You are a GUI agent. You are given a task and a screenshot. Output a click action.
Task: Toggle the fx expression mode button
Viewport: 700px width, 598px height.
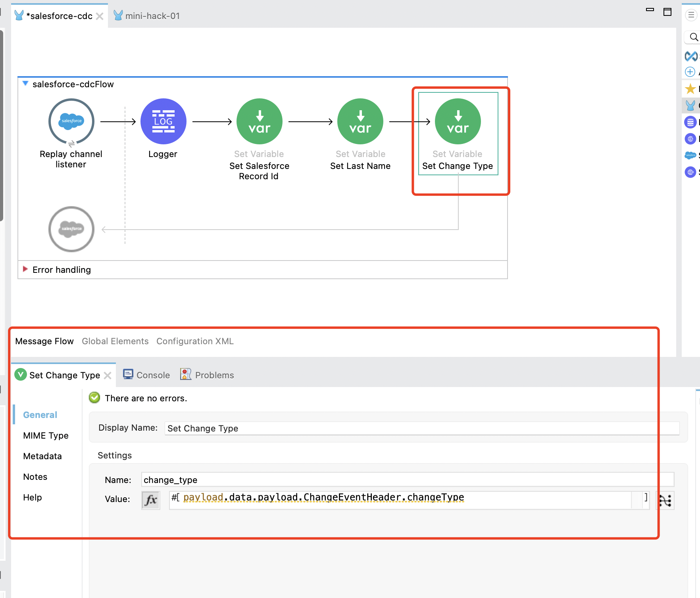click(151, 500)
